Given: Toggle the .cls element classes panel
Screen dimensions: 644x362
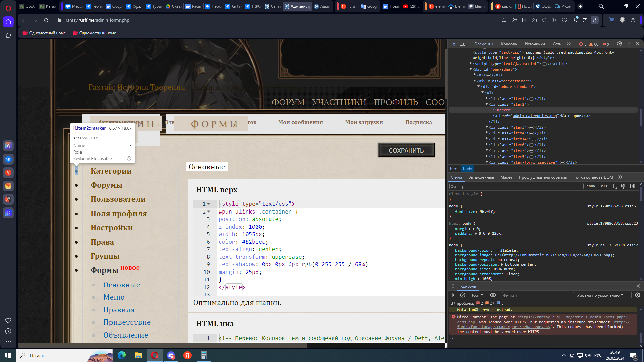Looking at the screenshot, I should [603, 186].
